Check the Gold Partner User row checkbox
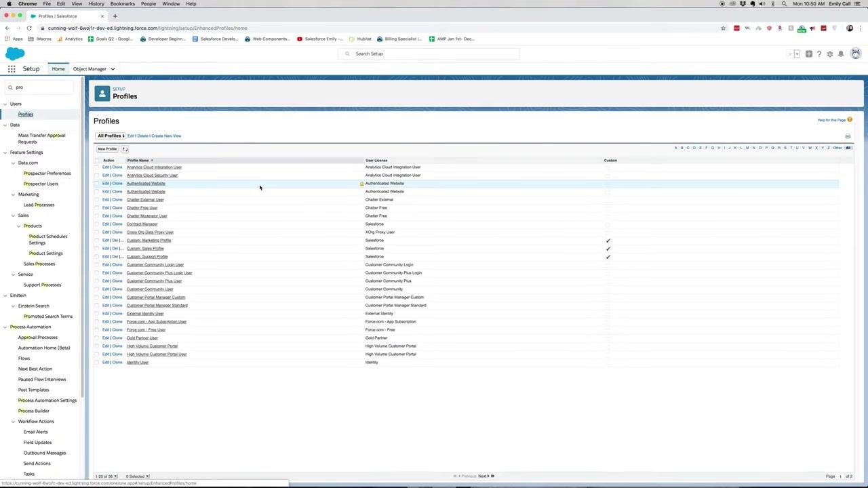The image size is (868, 488). coord(97,338)
